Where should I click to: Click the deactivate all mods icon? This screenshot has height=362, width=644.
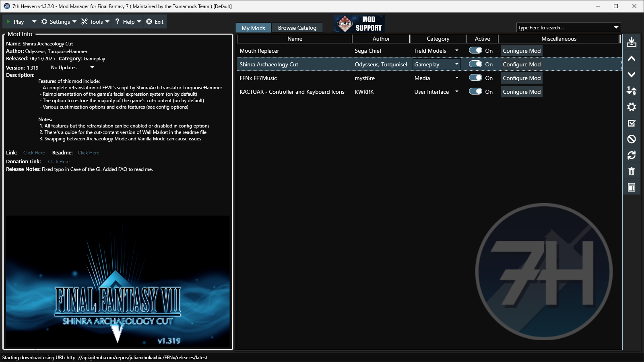(x=632, y=139)
